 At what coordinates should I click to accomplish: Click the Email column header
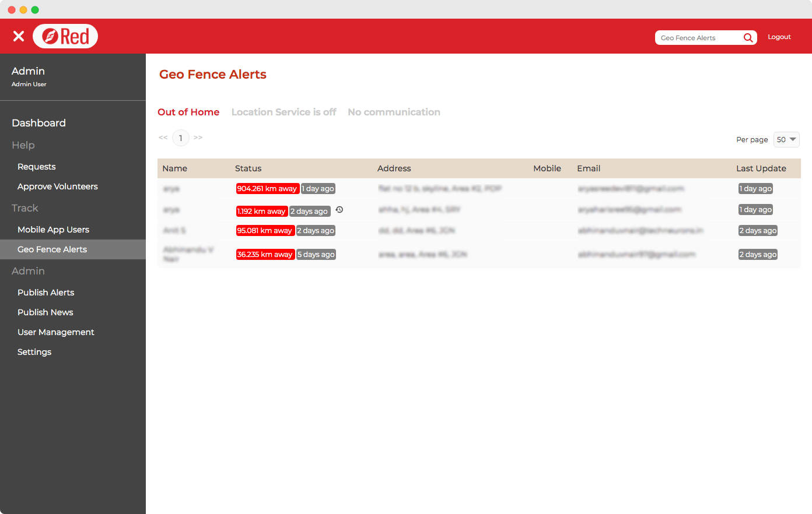[x=589, y=168]
